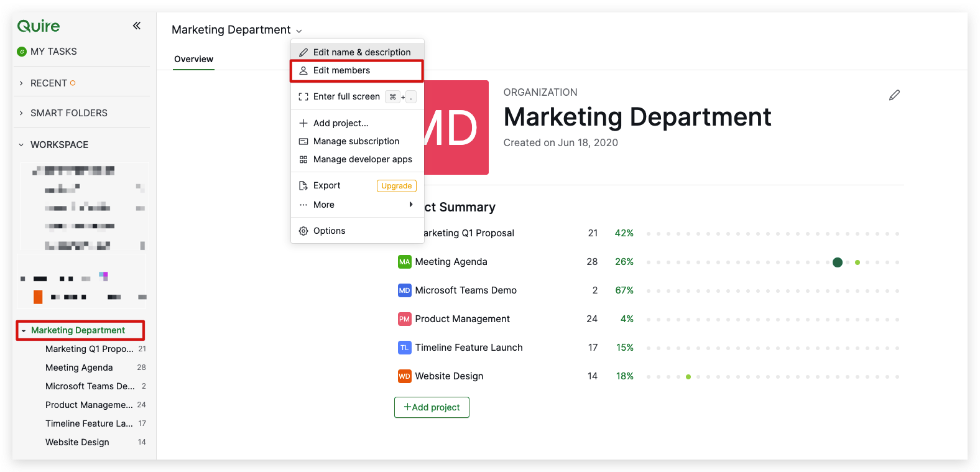Viewport: 980px width, 472px height.
Task: Click the green +Add project button
Action: (x=432, y=407)
